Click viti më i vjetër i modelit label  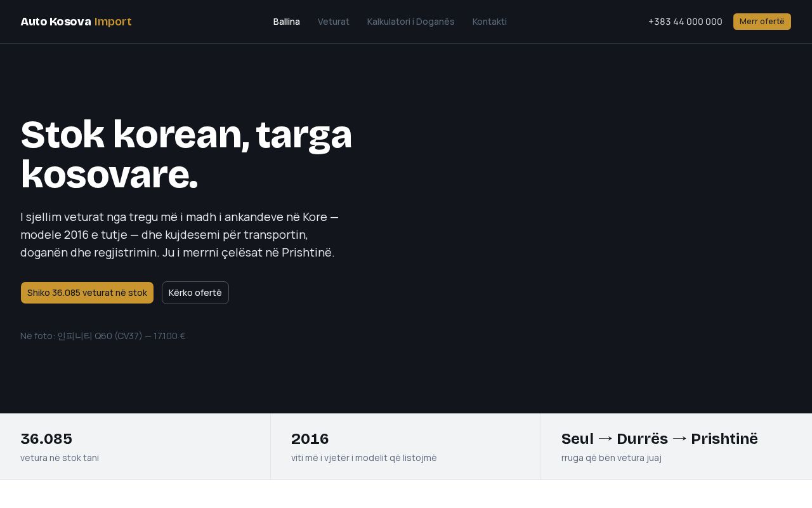click(x=364, y=458)
